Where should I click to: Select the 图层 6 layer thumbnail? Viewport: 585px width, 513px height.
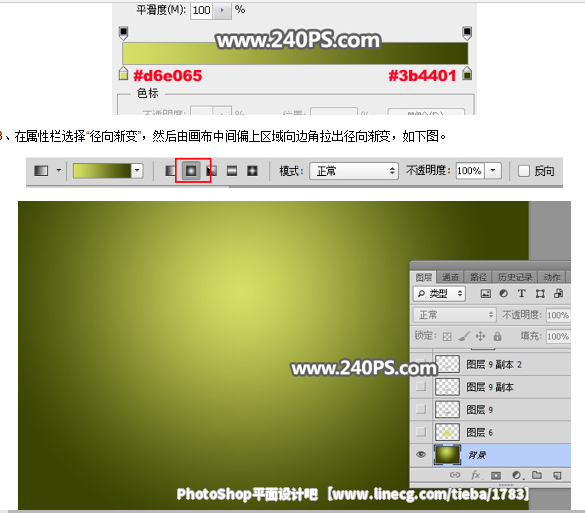coord(447,432)
